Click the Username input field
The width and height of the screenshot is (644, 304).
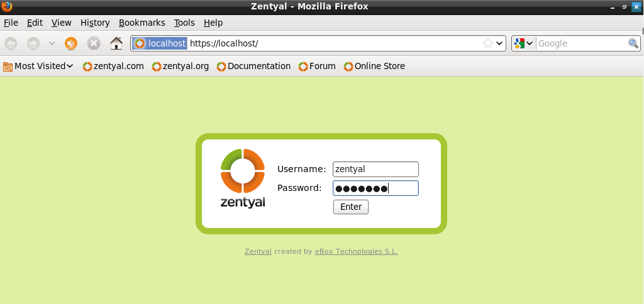point(376,169)
